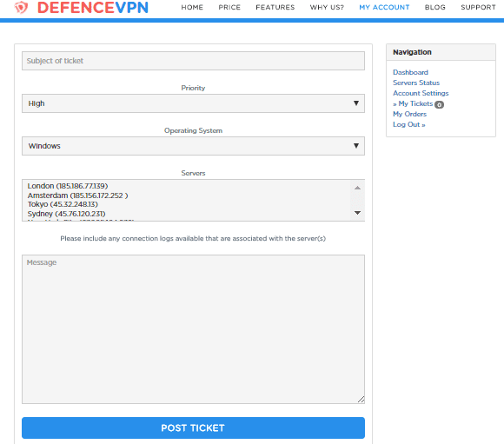The height and width of the screenshot is (444, 504).
Task: Click the DefenceVPN shield logo icon
Action: [21, 8]
